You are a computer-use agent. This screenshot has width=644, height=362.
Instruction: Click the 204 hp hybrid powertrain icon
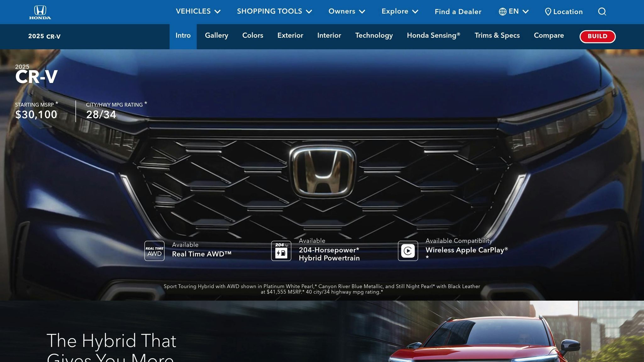pos(281,251)
